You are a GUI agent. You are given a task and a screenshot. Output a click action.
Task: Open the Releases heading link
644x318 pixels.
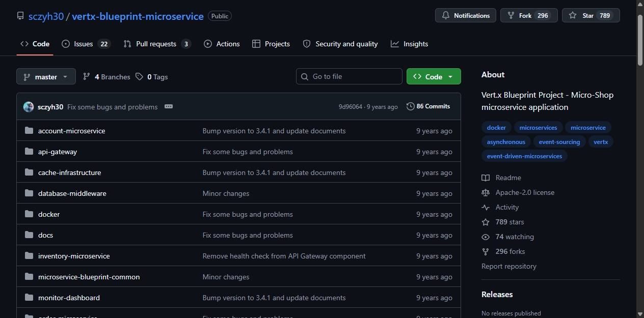497,294
